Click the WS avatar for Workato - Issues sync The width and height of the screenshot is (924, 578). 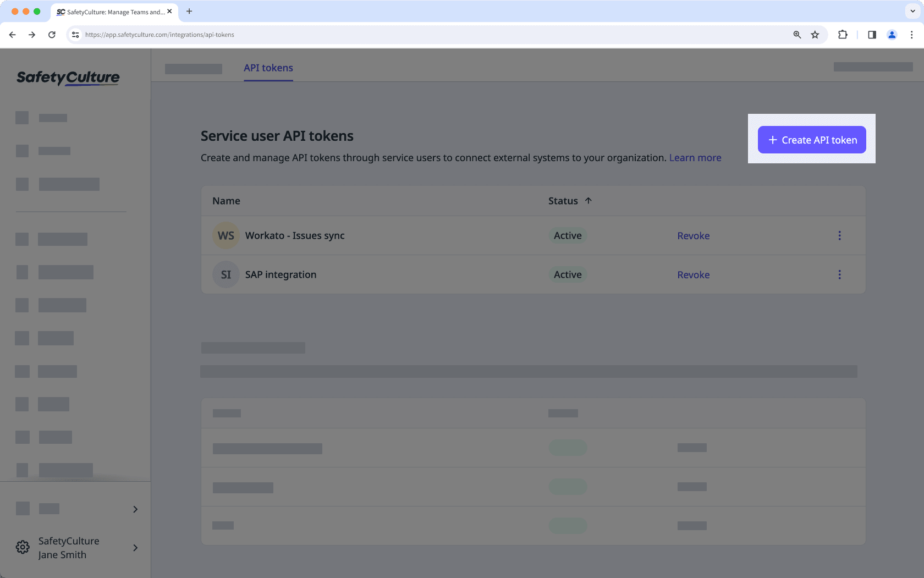pos(226,235)
